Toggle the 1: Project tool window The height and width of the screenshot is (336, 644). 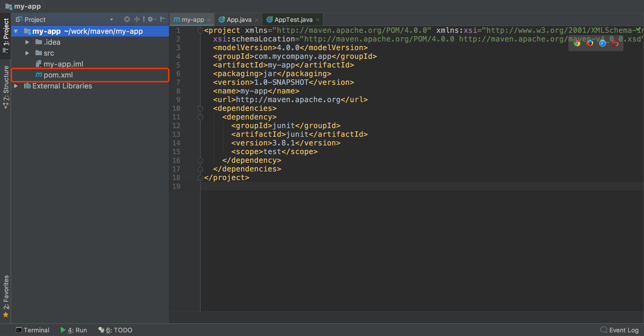[x=5, y=36]
